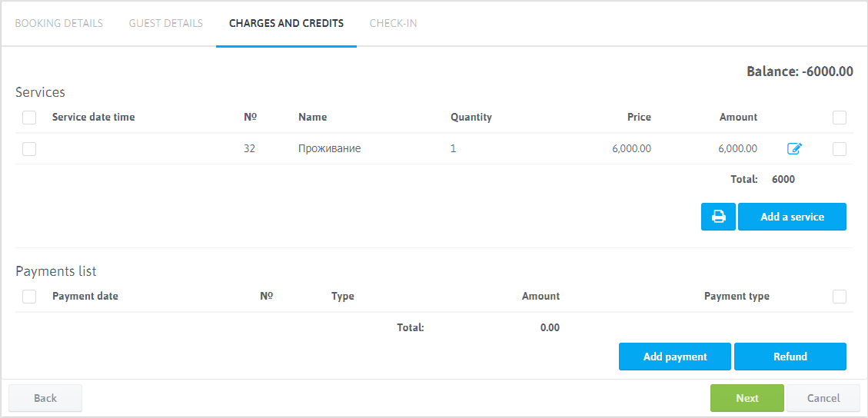This screenshot has width=868, height=418.
Task: Click the quantity value 1 for Проживание
Action: [454, 149]
